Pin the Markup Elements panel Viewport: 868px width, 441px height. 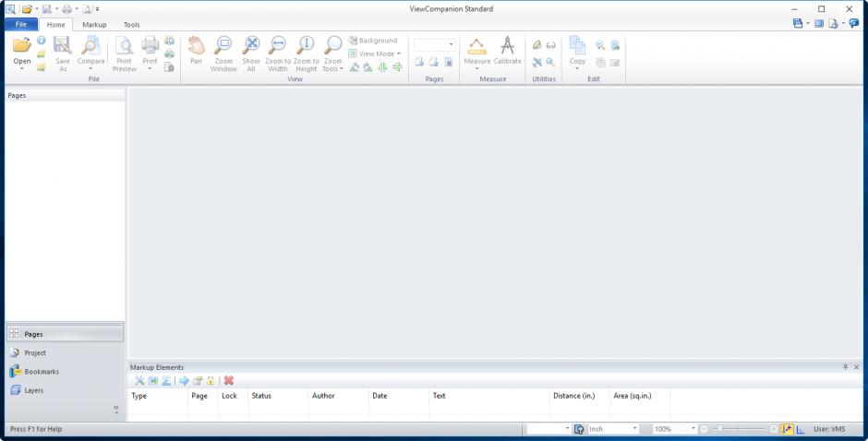coord(845,367)
